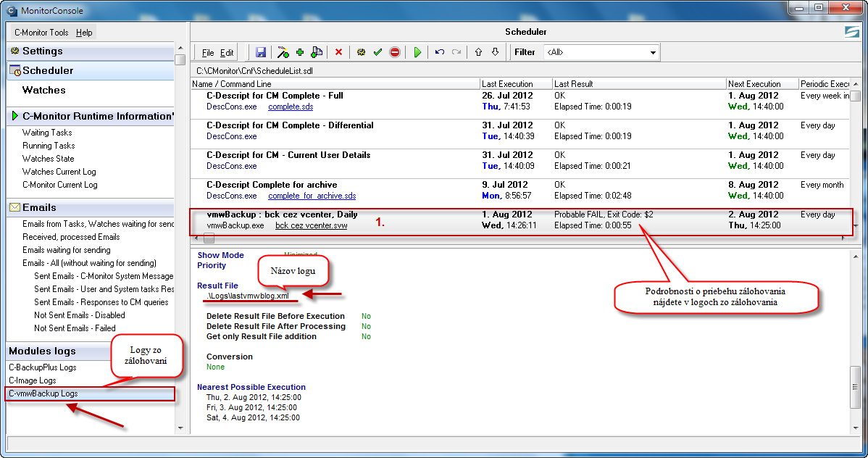Open Not Sent Emails - Disabled
The height and width of the screenshot is (458, 868).
80,315
